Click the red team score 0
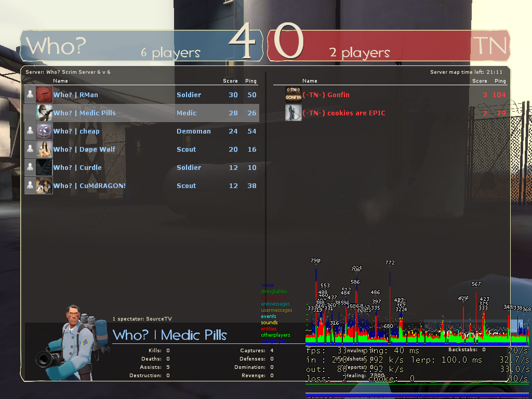The height and width of the screenshot is (399, 532). coord(288,41)
